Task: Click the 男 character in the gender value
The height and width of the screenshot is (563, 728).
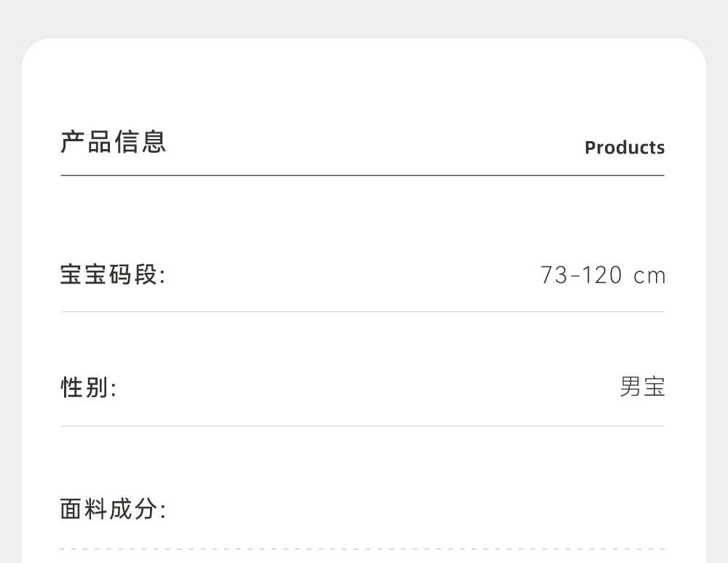Action: [630, 387]
